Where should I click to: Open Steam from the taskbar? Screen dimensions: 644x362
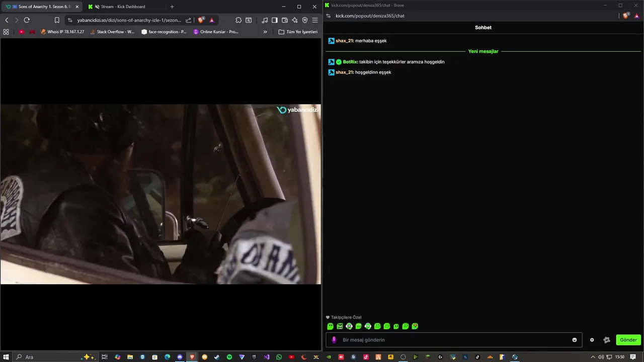pos(217,357)
